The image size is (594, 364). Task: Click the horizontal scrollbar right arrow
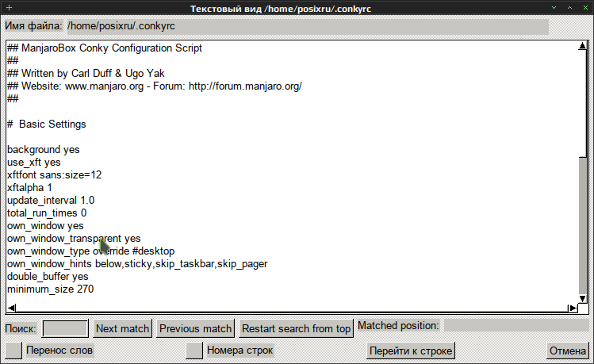[x=573, y=308]
